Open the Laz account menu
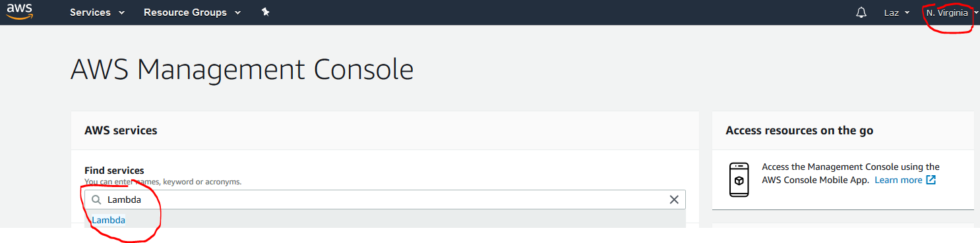This screenshot has width=980, height=243. tap(896, 13)
